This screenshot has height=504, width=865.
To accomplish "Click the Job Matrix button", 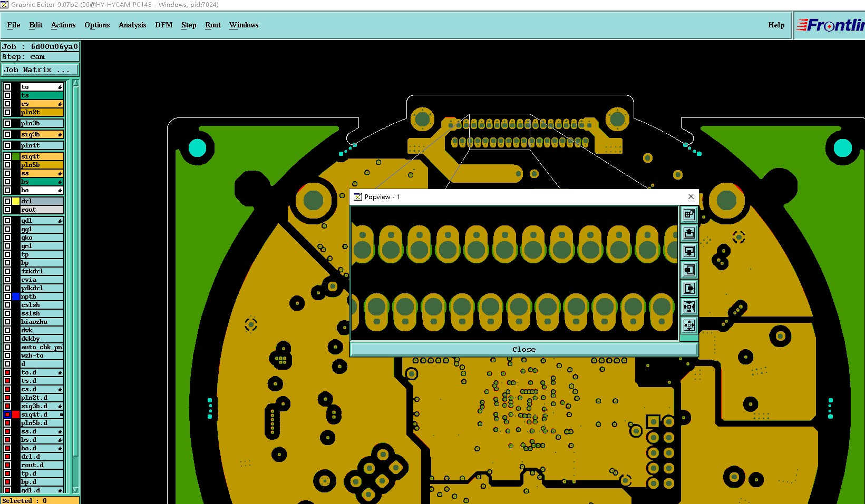I will tap(40, 70).
